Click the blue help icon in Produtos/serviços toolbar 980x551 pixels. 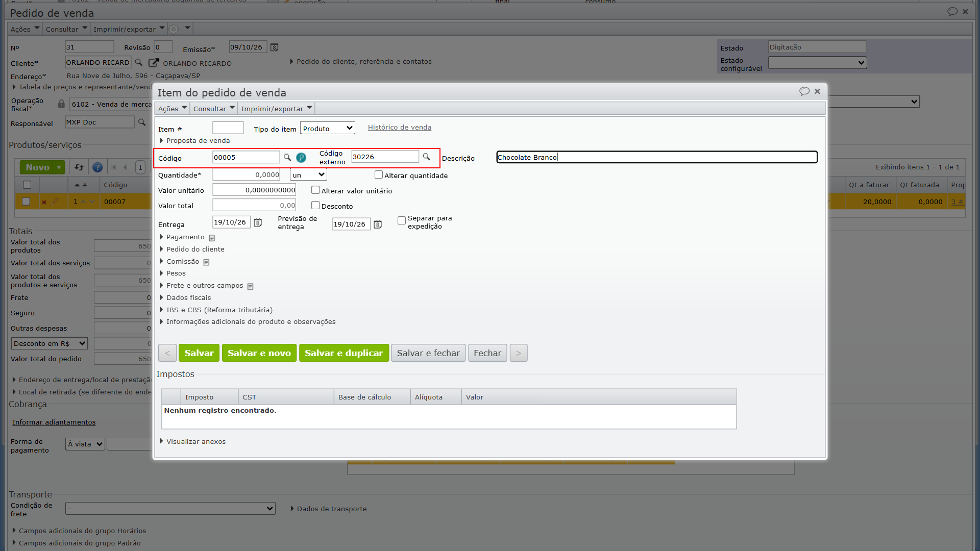coord(97,167)
